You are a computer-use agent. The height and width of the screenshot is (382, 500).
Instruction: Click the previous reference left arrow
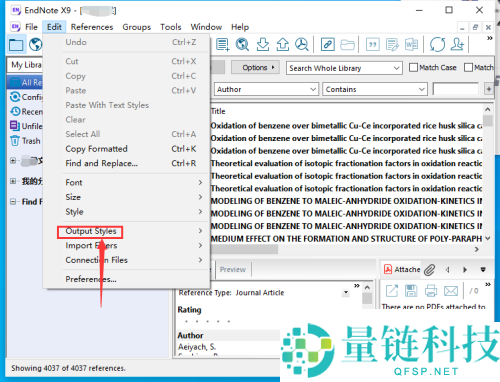pos(447,270)
